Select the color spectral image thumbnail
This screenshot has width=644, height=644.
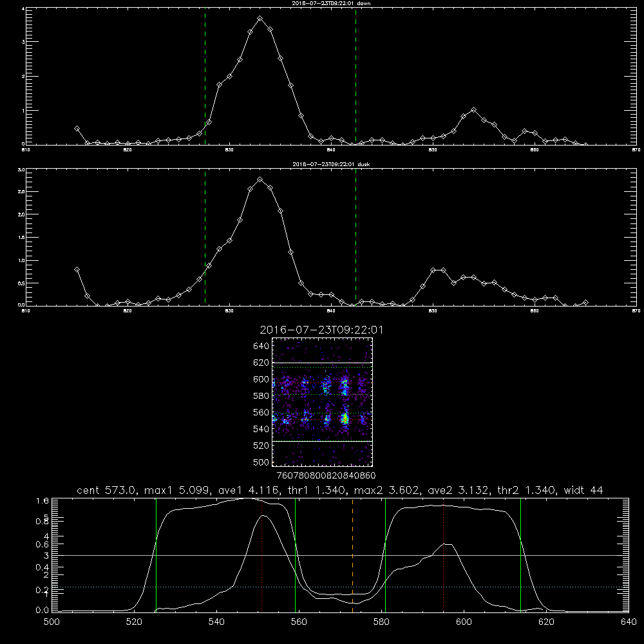[x=322, y=402]
